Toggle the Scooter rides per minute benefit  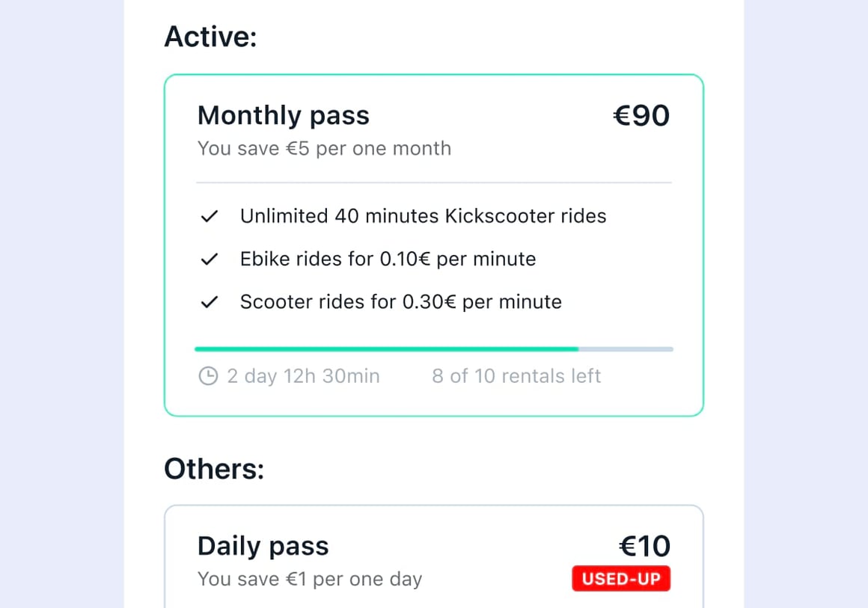pyautogui.click(x=401, y=302)
